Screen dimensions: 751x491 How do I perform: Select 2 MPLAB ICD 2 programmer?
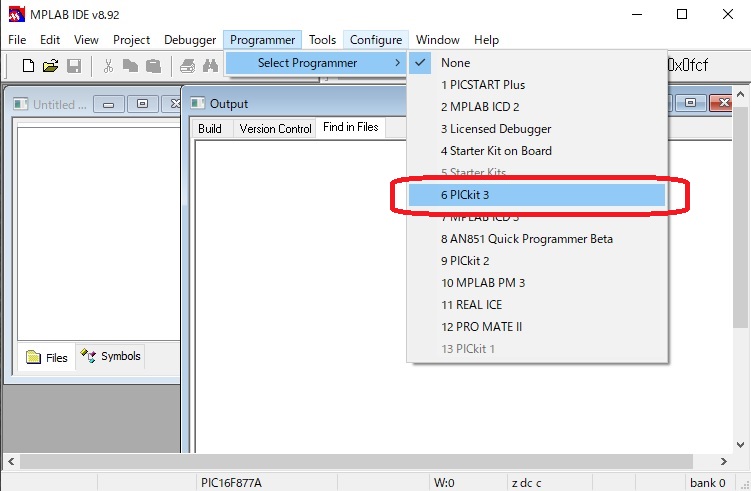coord(537,107)
